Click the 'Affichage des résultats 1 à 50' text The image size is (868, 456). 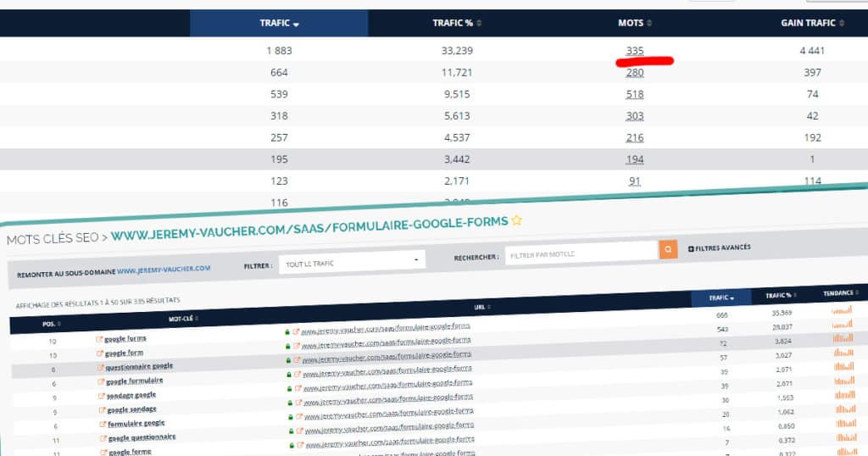tap(98, 302)
